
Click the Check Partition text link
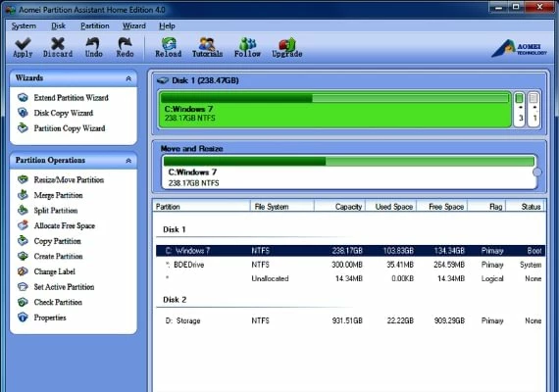point(58,302)
